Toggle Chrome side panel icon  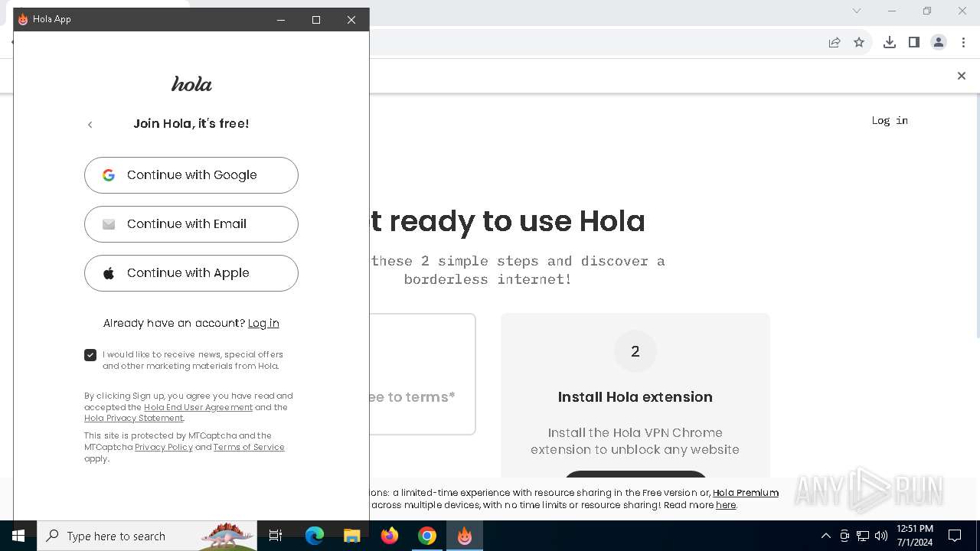tap(914, 43)
